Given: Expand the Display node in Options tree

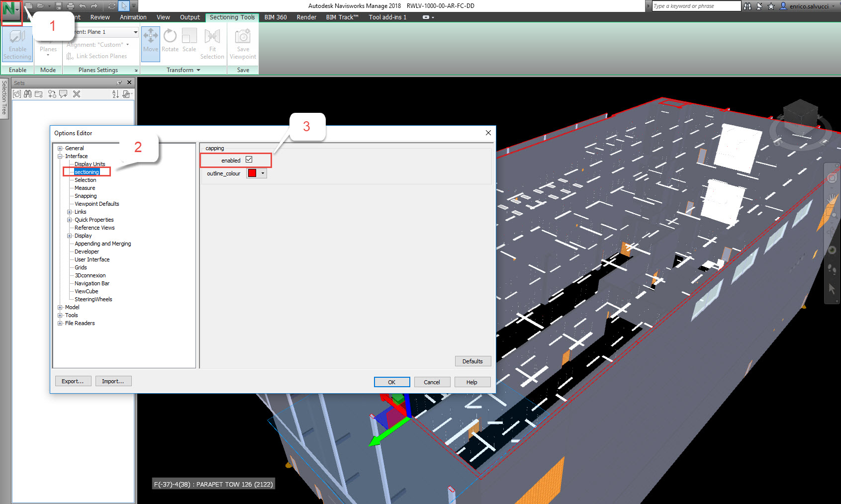Looking at the screenshot, I should pos(70,236).
